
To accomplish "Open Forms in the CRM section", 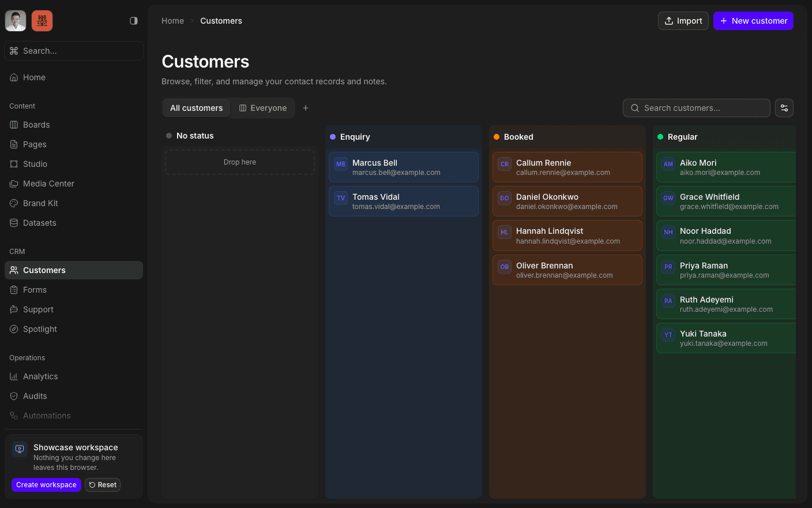I will [x=74, y=290].
